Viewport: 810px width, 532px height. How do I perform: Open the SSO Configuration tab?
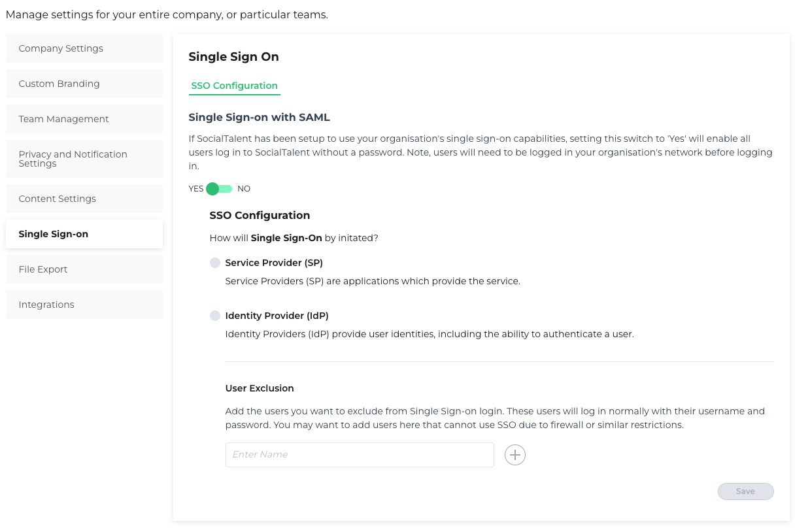(x=235, y=86)
